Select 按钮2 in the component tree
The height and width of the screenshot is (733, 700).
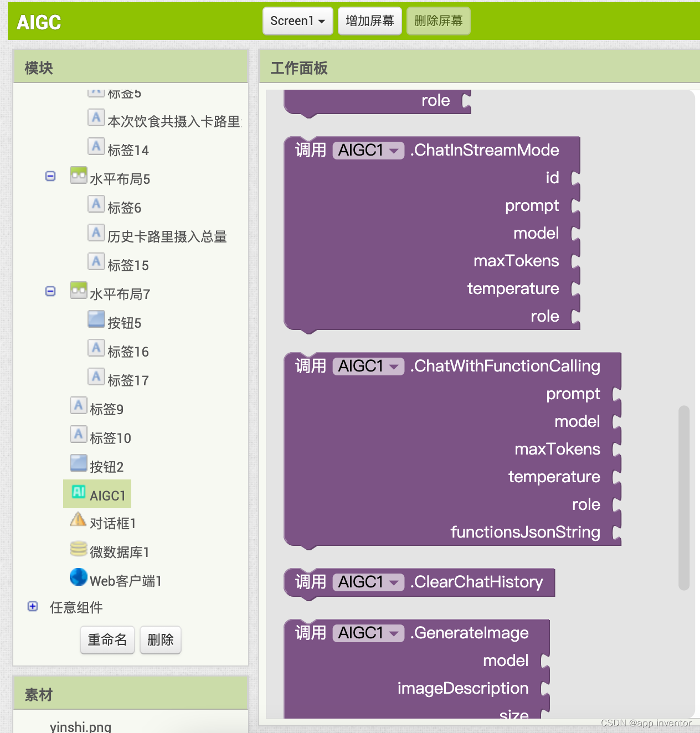coord(106,467)
